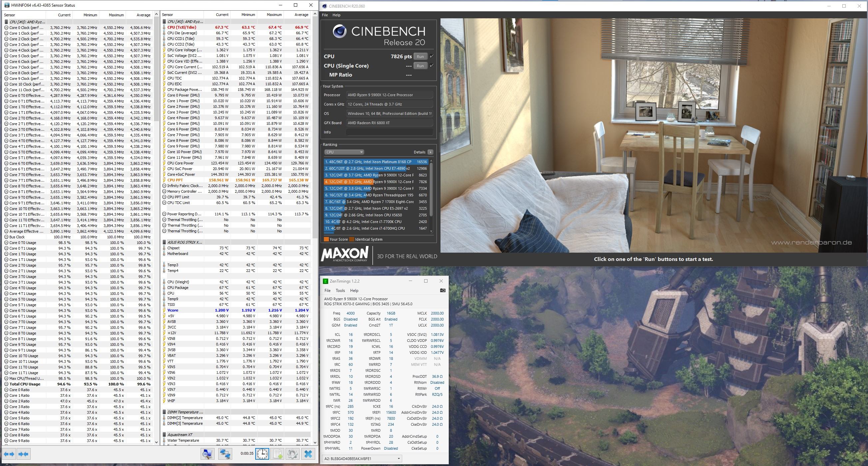Click the HWiNFO64 title bar app icon
868x466 pixels.
click(6, 5)
